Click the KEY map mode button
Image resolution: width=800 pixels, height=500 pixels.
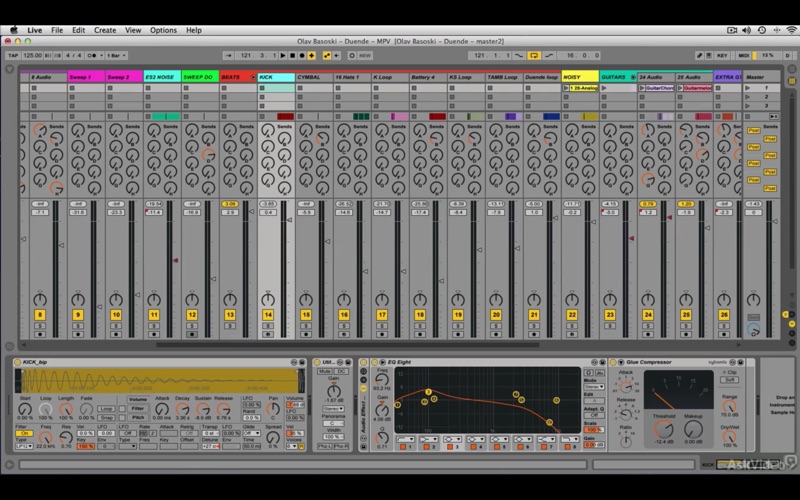pyautogui.click(x=722, y=55)
